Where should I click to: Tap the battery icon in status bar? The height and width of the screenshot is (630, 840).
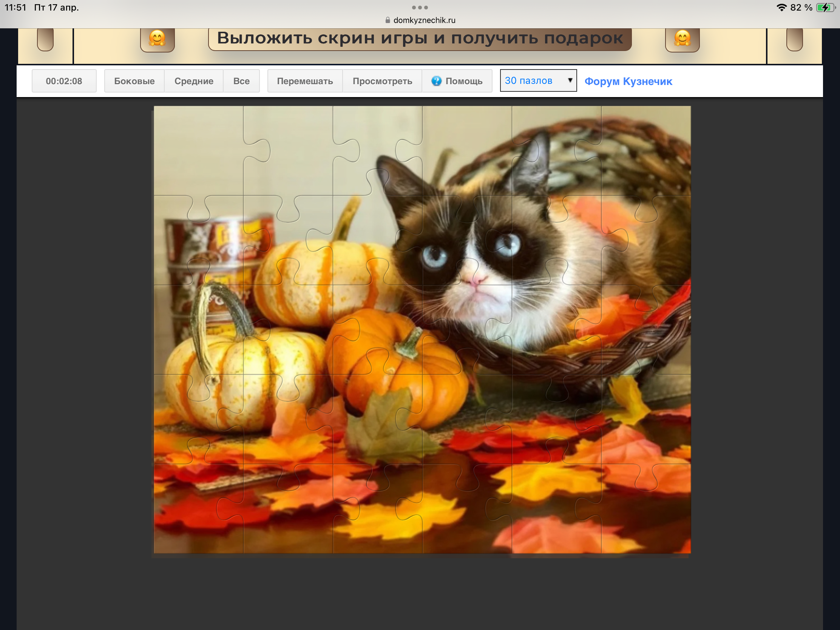[826, 8]
